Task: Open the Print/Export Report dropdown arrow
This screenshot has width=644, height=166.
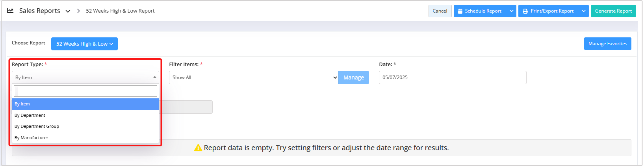Action: [x=583, y=11]
